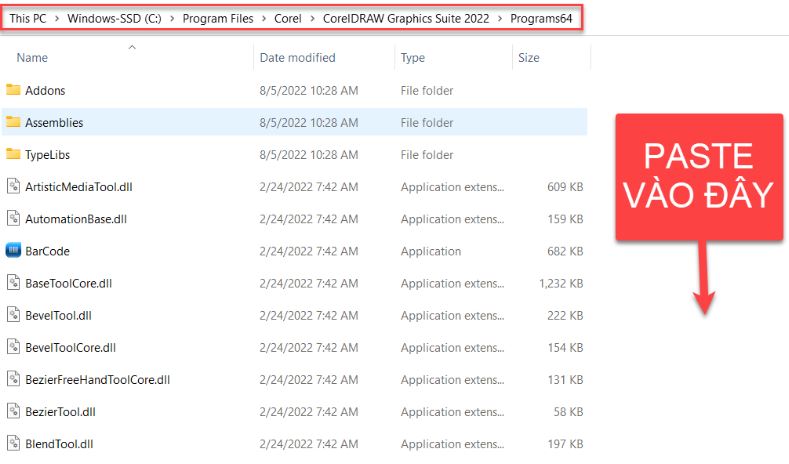Click the 222 KB size cell
The image size is (789, 464).
(x=565, y=316)
